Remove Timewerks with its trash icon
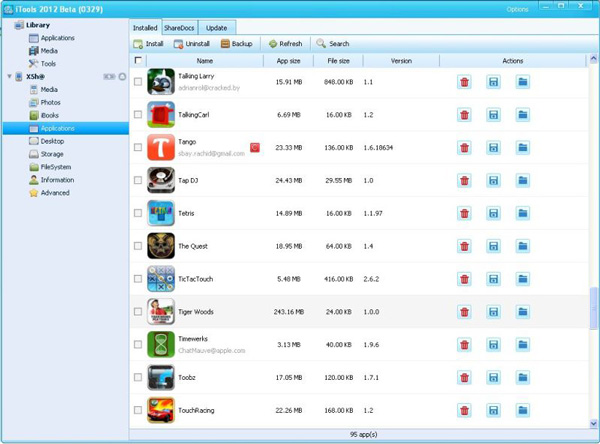The image size is (600, 444). [x=464, y=345]
